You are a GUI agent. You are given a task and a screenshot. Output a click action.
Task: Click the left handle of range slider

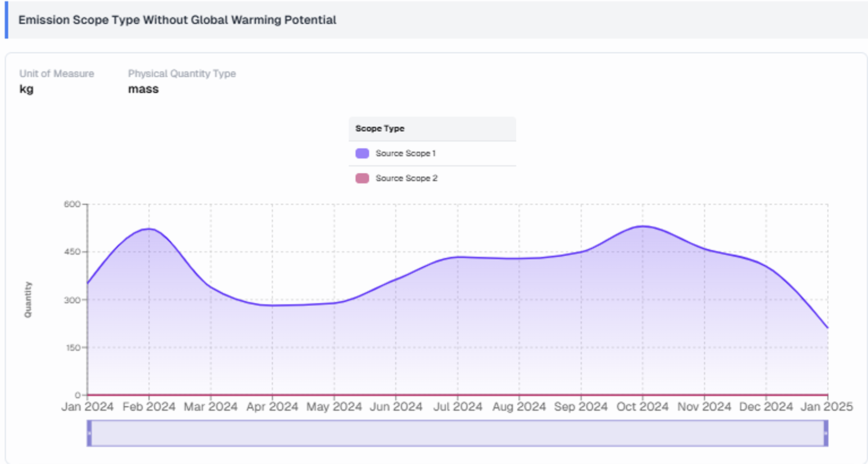click(x=89, y=433)
